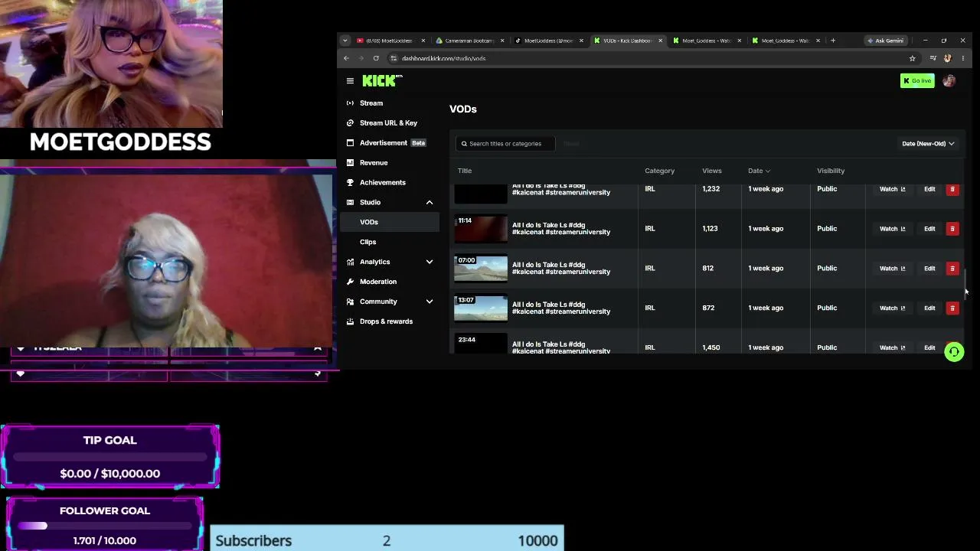Open the tab search dropdown arrow
The image size is (980, 551).
(345, 41)
